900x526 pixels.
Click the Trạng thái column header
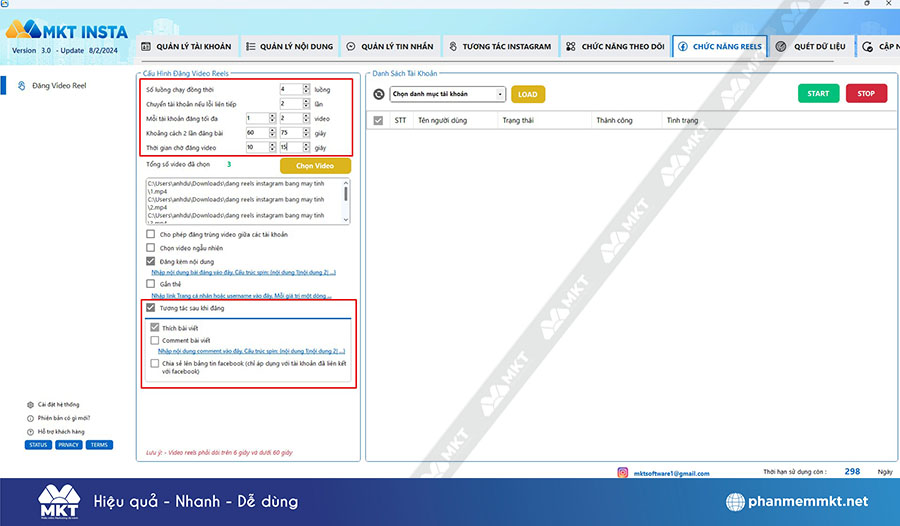click(x=518, y=121)
